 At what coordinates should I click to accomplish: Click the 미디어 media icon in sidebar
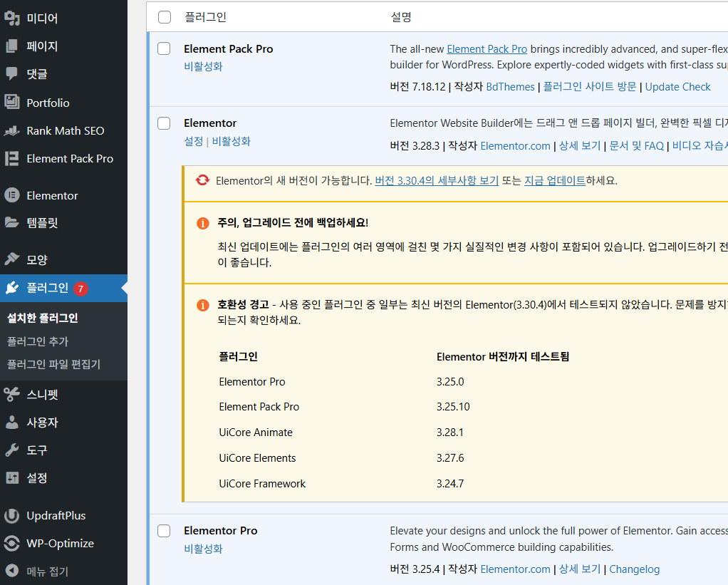point(12,18)
